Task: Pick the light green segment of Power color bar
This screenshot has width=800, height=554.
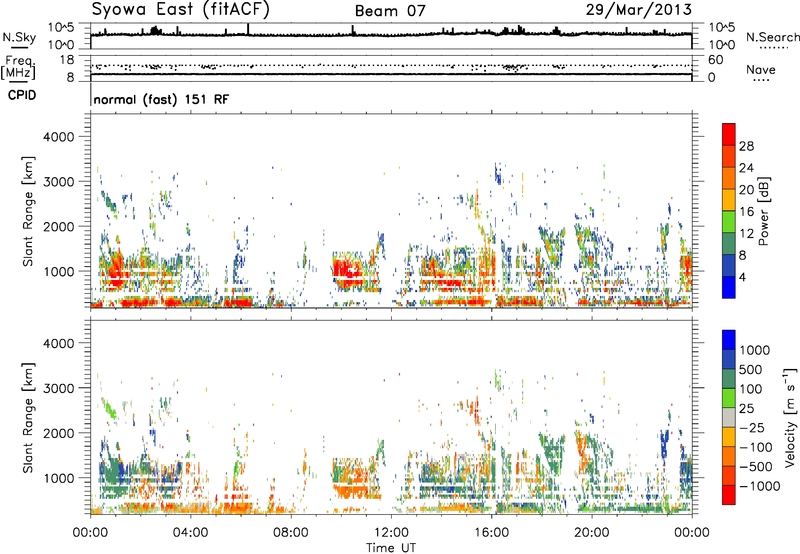Action: click(729, 222)
